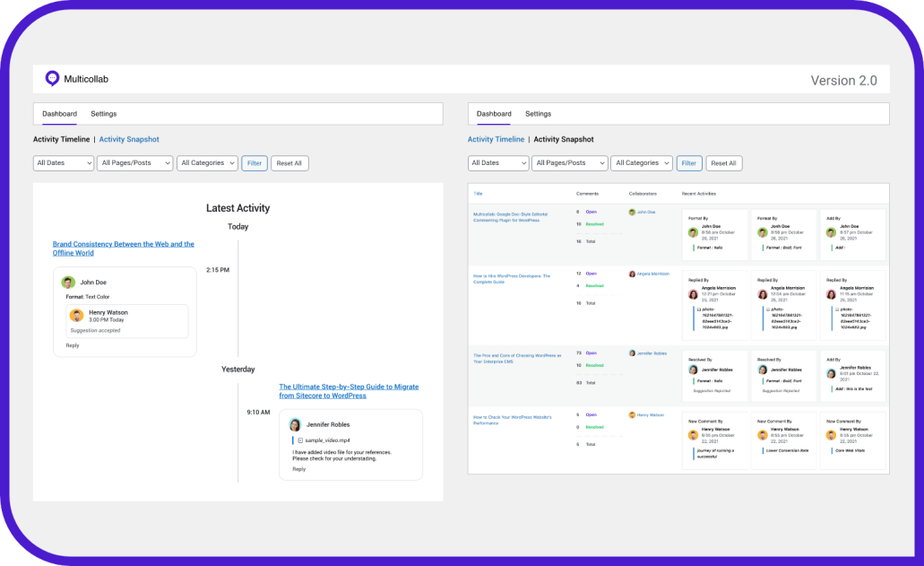The height and width of the screenshot is (566, 924).
Task: Open the All Categories dropdown in the Activity Timeline panel
Action: 207,163
